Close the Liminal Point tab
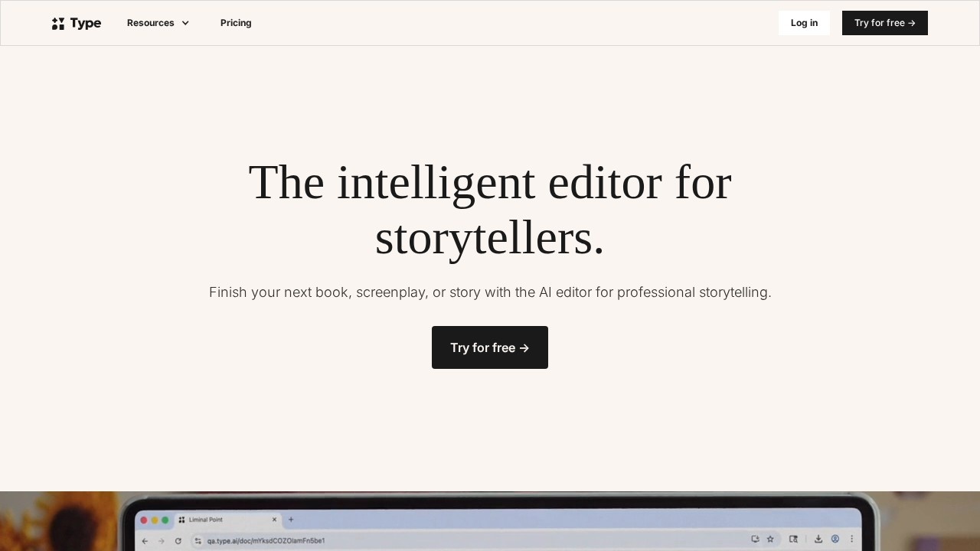Image resolution: width=980 pixels, height=551 pixels. [x=274, y=520]
